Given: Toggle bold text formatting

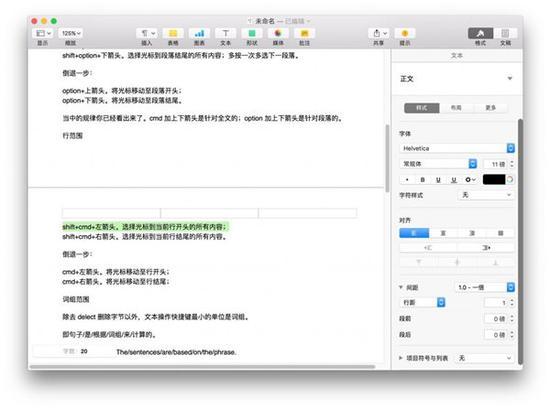Looking at the screenshot, I should tap(423, 180).
